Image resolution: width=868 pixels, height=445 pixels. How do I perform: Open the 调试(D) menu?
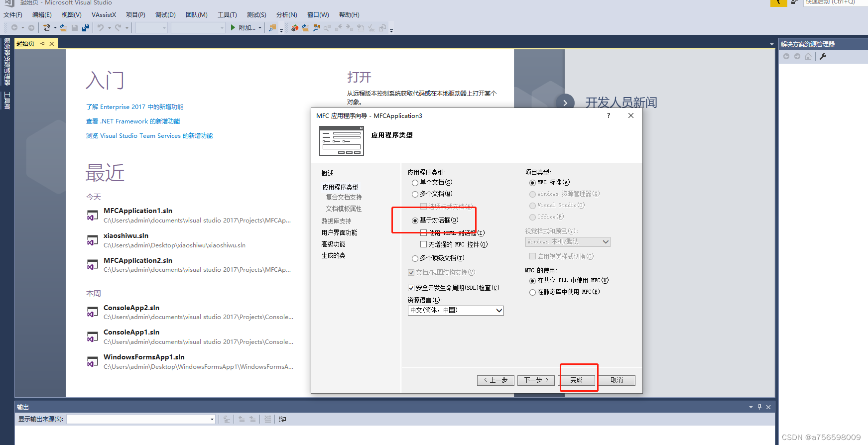[x=165, y=15]
